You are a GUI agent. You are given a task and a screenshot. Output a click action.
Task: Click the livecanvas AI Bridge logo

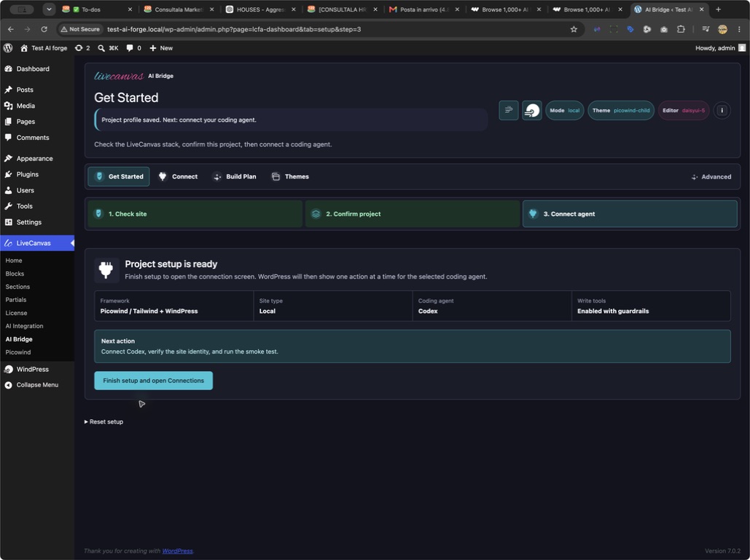pos(134,76)
